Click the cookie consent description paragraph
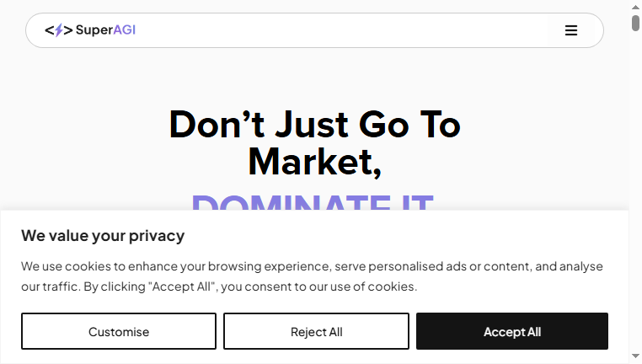642x364 pixels. (x=312, y=276)
